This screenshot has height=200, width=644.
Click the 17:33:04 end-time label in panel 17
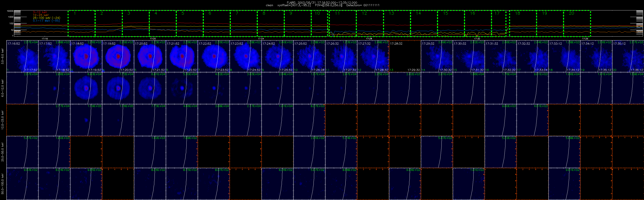pos(541,70)
